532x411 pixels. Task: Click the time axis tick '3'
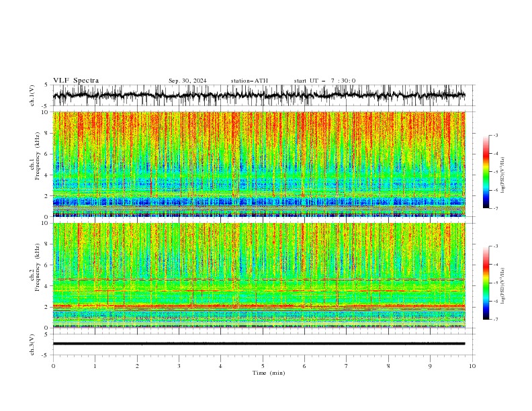click(179, 366)
